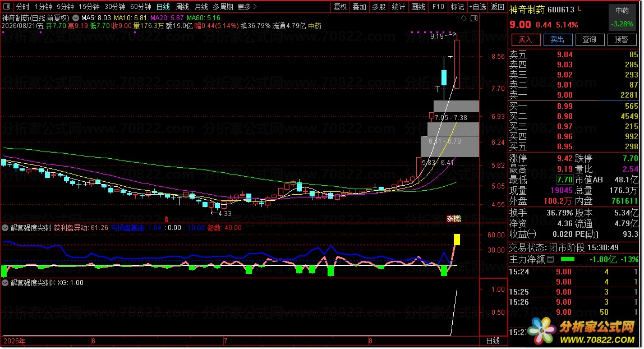Open the chart title dropdown arrow
The height and width of the screenshot is (349, 644).
click(76, 18)
